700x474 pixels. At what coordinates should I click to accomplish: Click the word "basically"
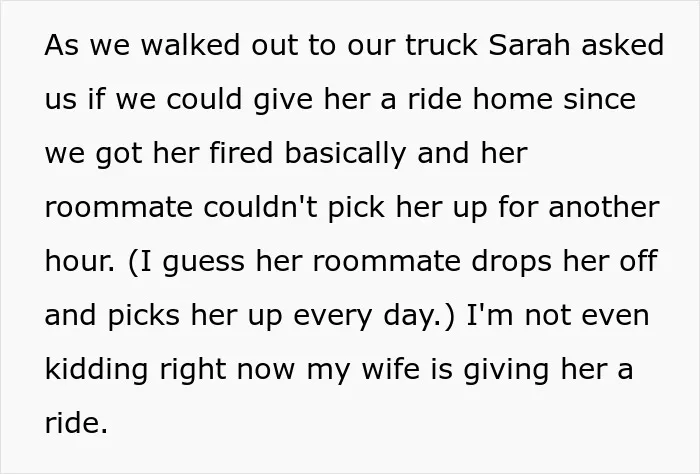[x=345, y=154]
